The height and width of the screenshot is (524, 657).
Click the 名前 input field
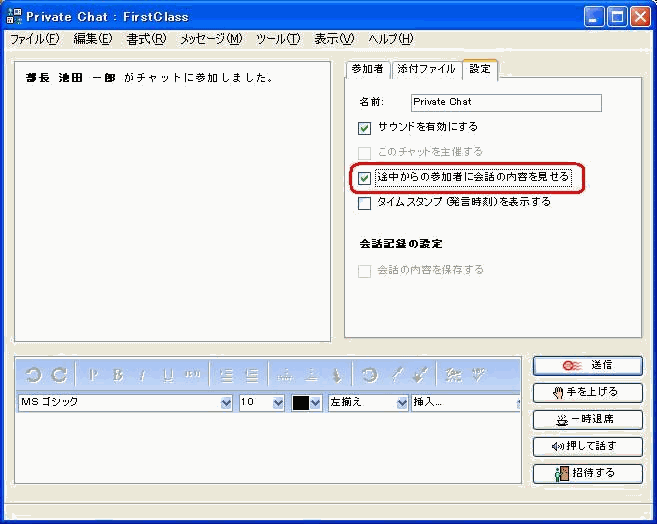506,102
